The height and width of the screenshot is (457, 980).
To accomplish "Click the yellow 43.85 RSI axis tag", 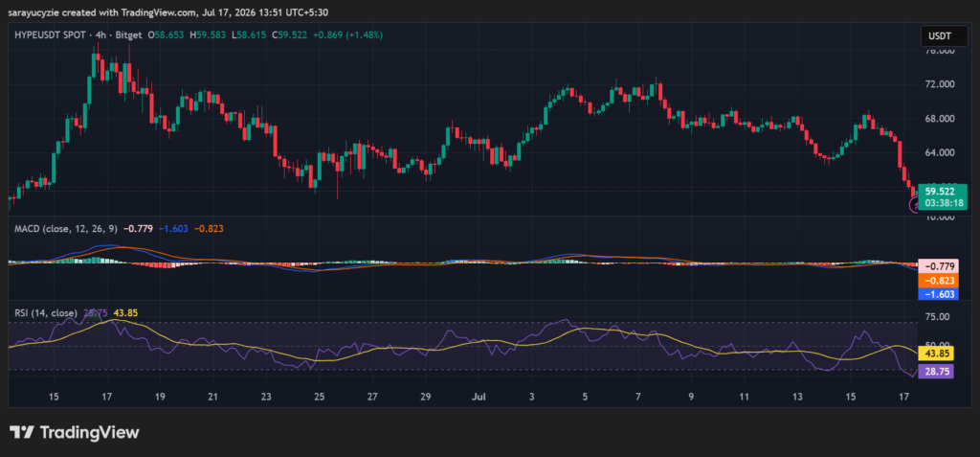I will coord(936,354).
